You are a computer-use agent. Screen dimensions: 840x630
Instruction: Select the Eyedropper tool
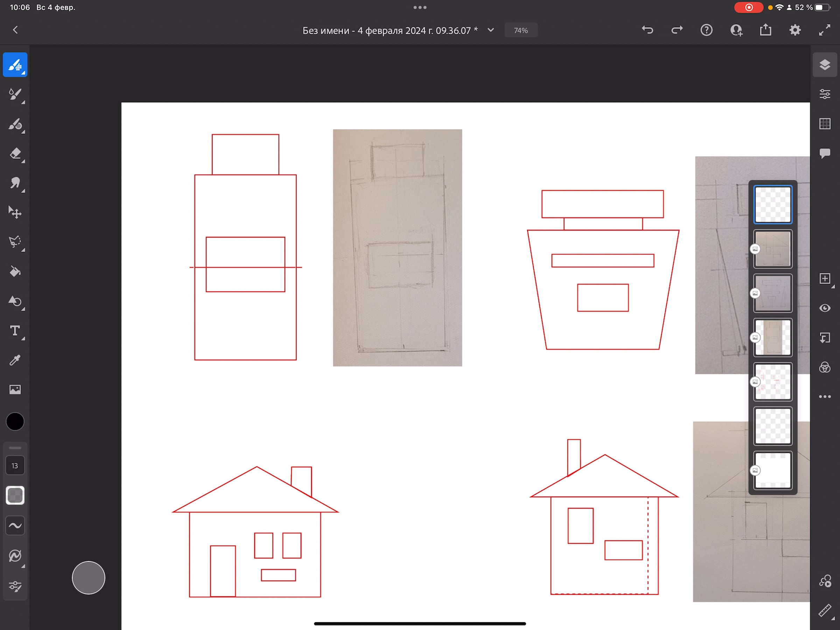[15, 360]
